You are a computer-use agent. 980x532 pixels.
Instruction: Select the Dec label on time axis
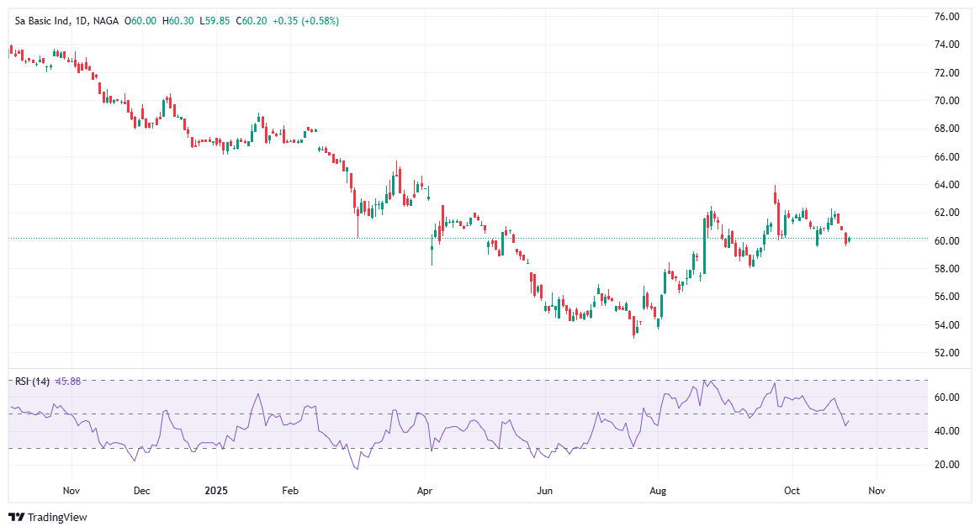(x=141, y=489)
